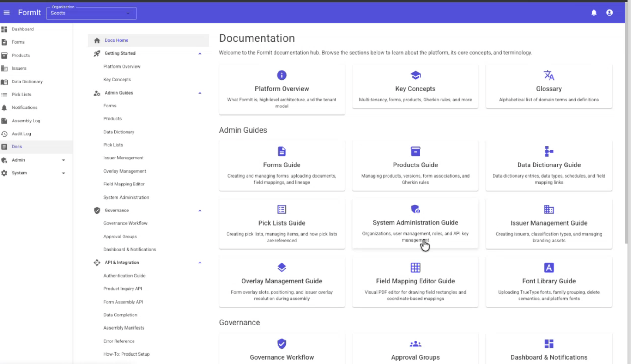Click the Pick Lists Guide list icon

pyautogui.click(x=282, y=209)
